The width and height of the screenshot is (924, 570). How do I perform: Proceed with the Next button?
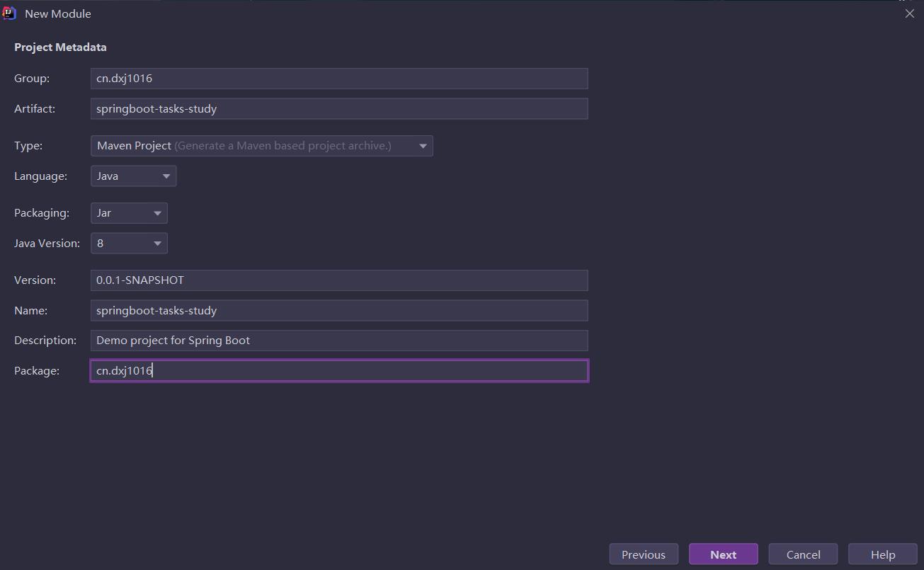tap(724, 554)
